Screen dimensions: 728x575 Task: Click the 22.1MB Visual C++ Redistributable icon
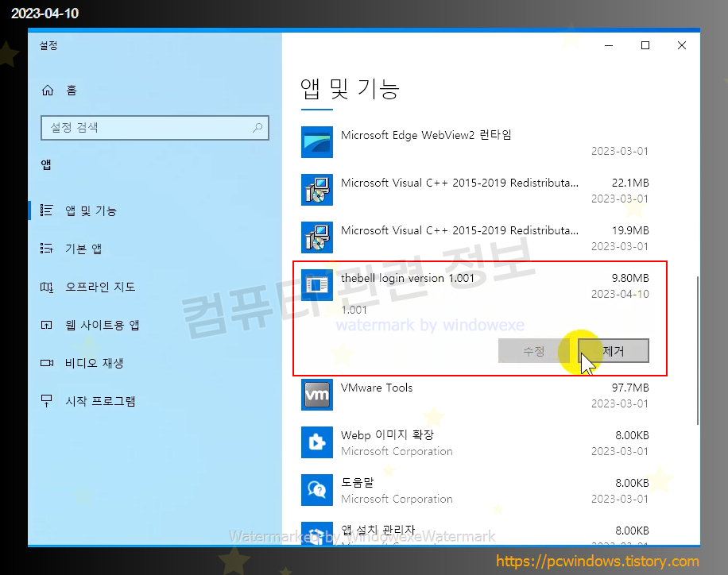tap(316, 190)
